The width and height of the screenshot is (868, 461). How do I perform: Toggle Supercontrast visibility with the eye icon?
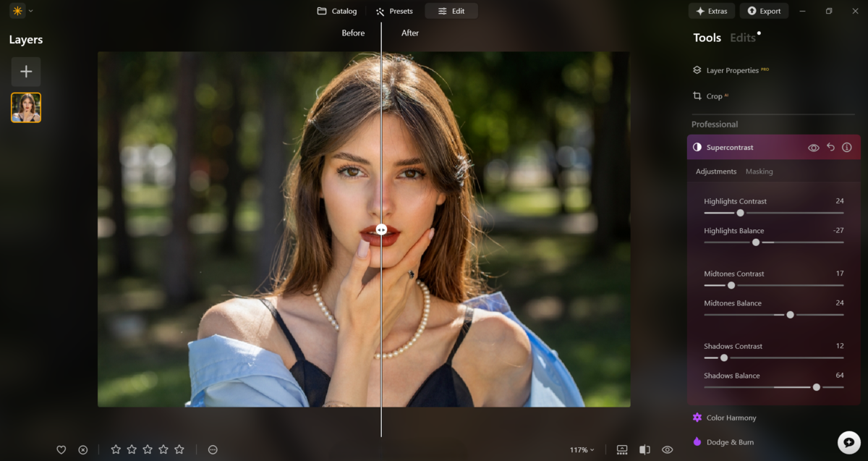(814, 147)
